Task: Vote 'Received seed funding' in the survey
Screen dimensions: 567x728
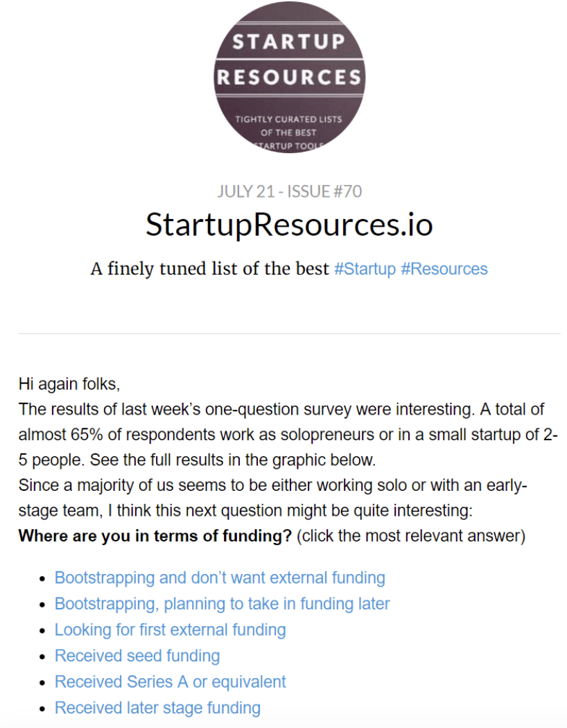Action: [x=137, y=656]
